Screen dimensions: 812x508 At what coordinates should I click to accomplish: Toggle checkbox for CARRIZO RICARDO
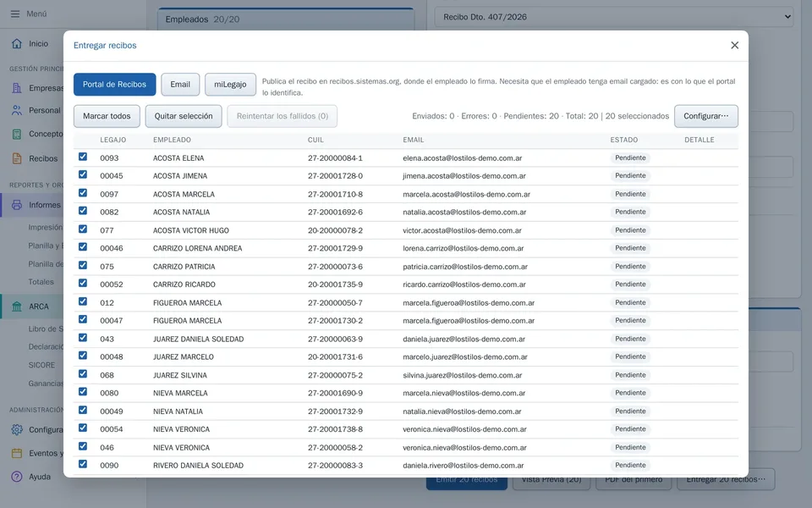83,283
